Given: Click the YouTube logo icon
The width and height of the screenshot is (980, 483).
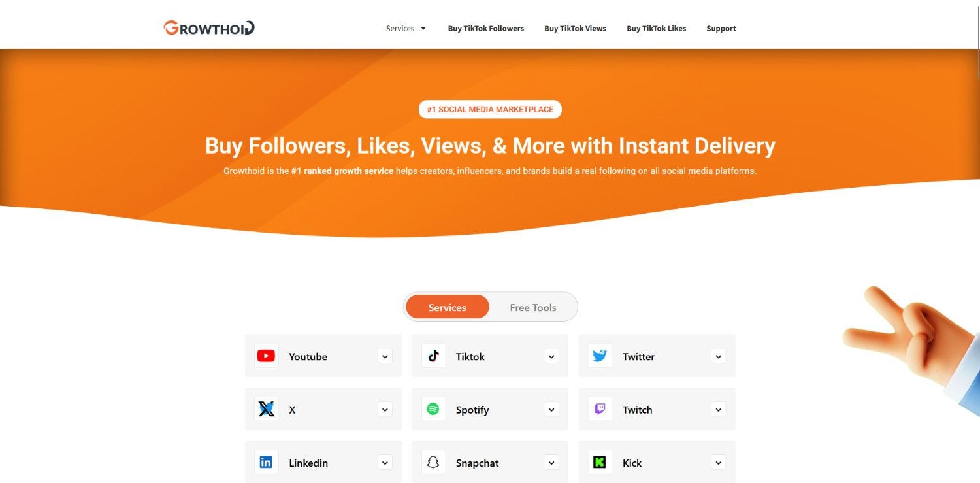Looking at the screenshot, I should tap(266, 356).
